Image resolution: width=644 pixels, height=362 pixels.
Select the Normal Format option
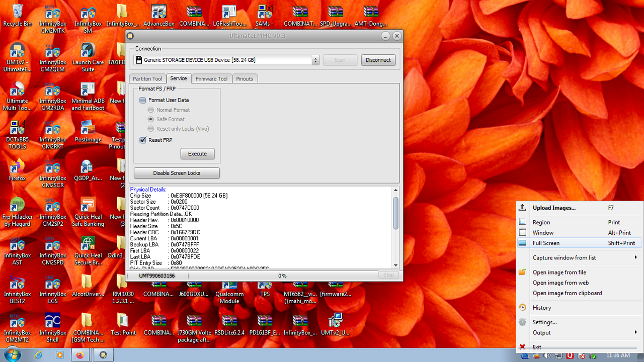tap(150, 110)
